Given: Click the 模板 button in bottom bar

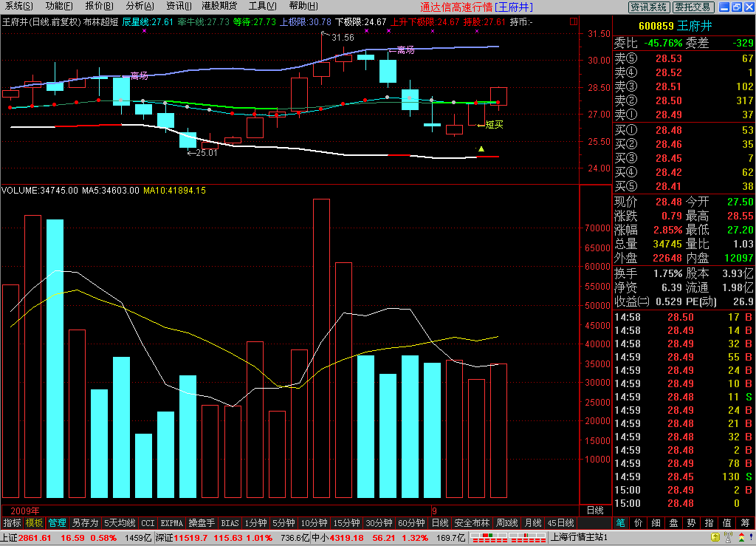Looking at the screenshot, I should click(34, 523).
